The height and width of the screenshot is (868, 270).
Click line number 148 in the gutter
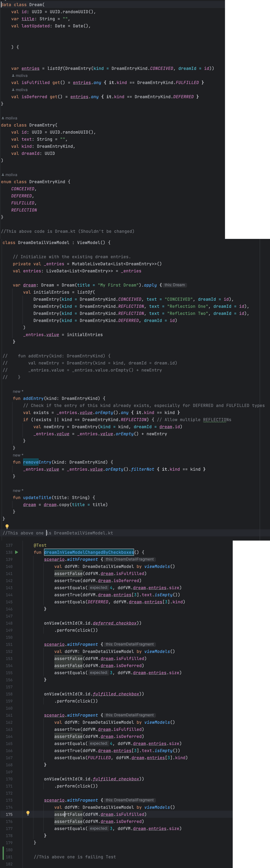click(x=9, y=623)
